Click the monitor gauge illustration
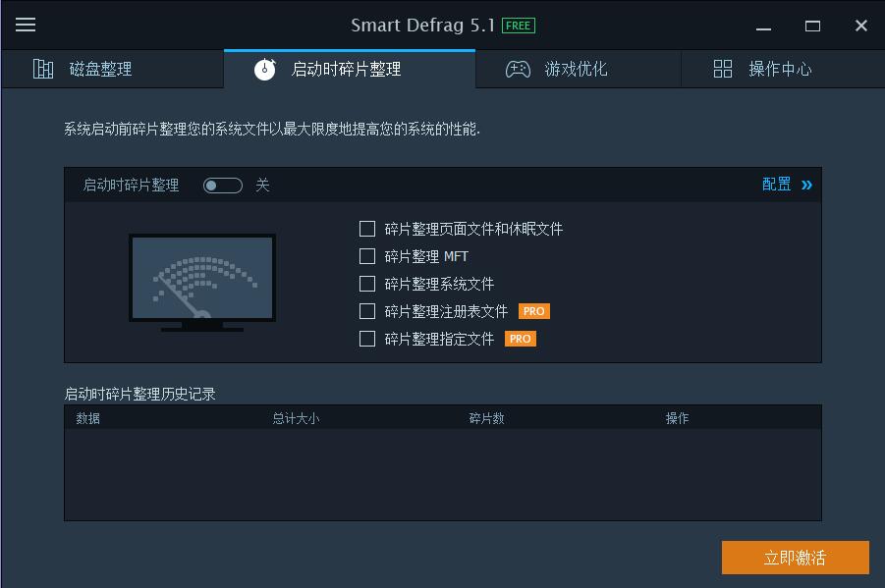 202,282
